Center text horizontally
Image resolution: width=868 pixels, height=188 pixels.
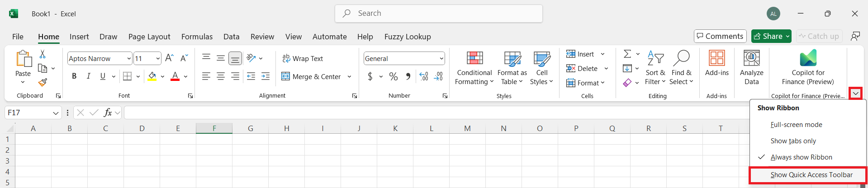click(x=221, y=76)
